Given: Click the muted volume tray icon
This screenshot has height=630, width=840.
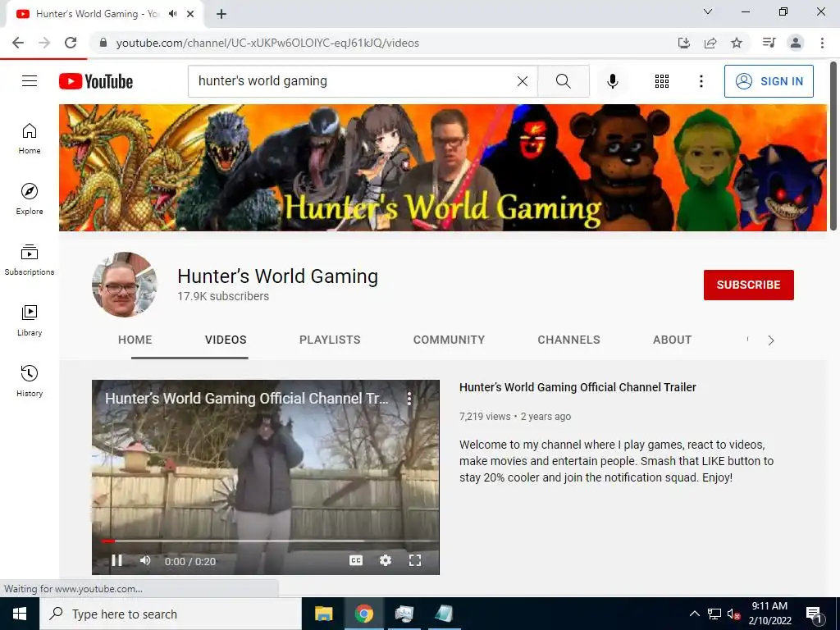Looking at the screenshot, I should pos(734,614).
